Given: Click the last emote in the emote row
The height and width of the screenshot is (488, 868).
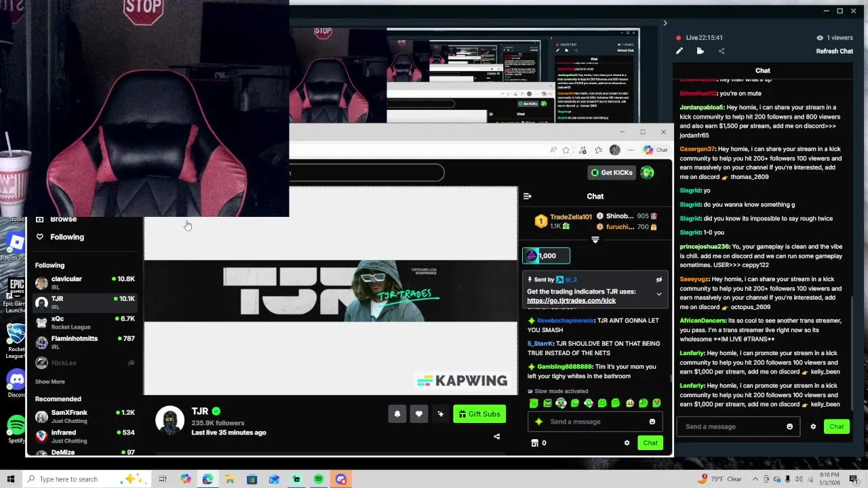Looking at the screenshot, I should [x=656, y=403].
